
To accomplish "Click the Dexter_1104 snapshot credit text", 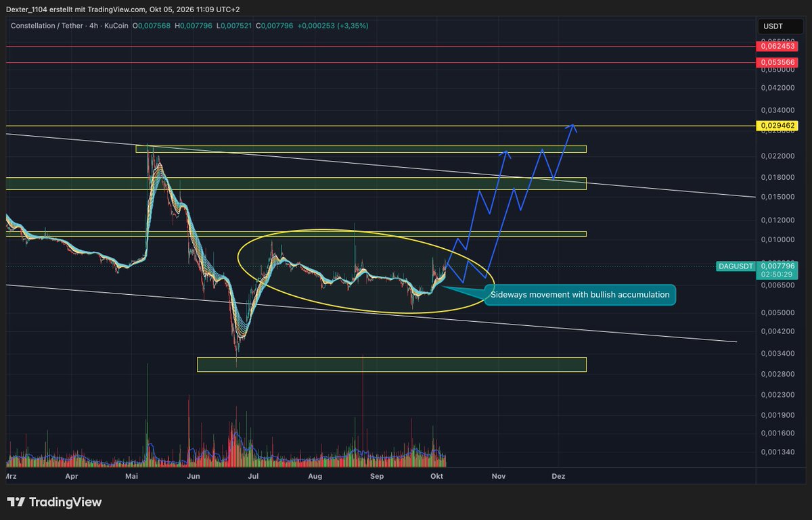I will 122,9.
